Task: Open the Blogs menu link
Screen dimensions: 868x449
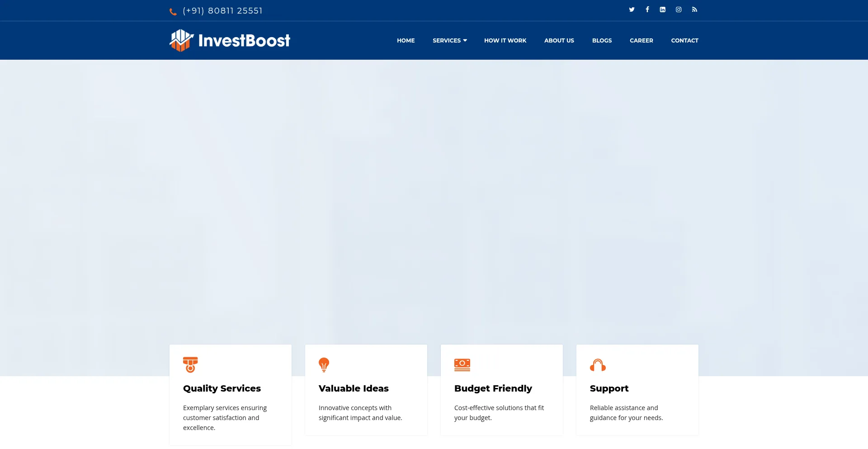Action: [602, 40]
